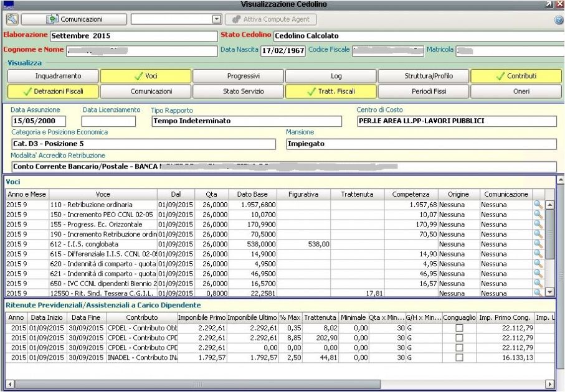Open details magnifier for 612 - I.I.S. conglobata
The image size is (565, 392).
pos(538,244)
